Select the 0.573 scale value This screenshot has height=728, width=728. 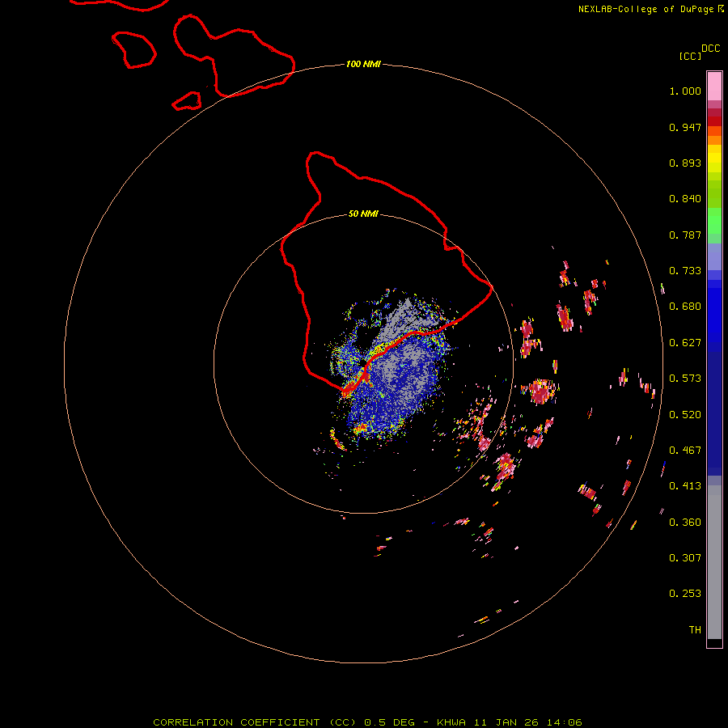tap(685, 379)
